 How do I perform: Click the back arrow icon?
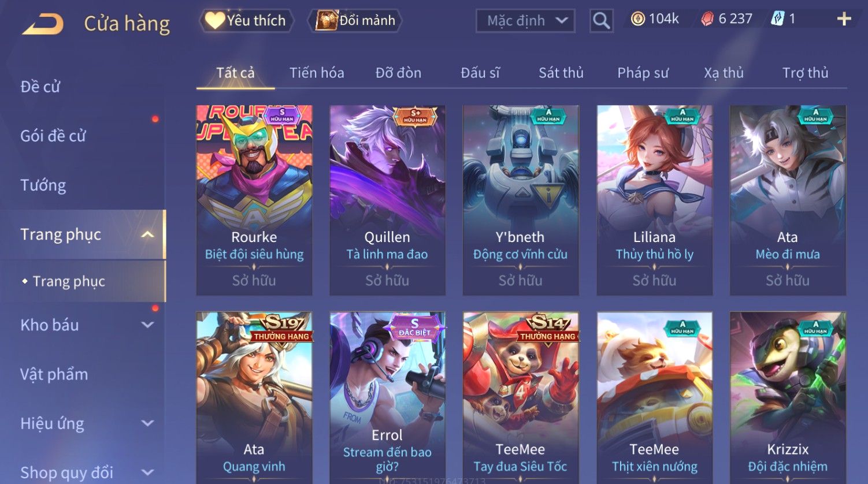click(43, 24)
